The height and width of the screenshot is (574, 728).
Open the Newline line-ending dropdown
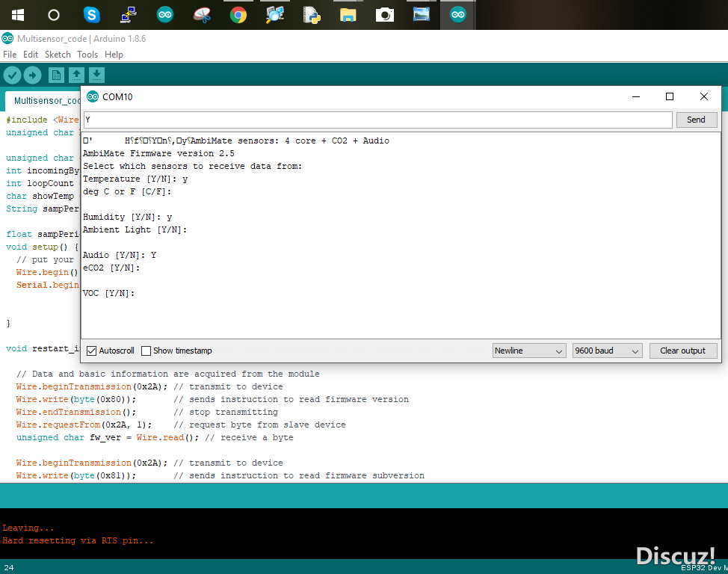tap(529, 351)
